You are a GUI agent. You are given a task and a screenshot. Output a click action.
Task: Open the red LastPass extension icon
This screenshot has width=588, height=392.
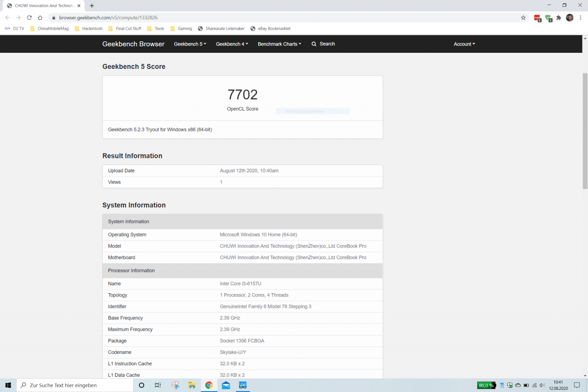[x=537, y=18]
